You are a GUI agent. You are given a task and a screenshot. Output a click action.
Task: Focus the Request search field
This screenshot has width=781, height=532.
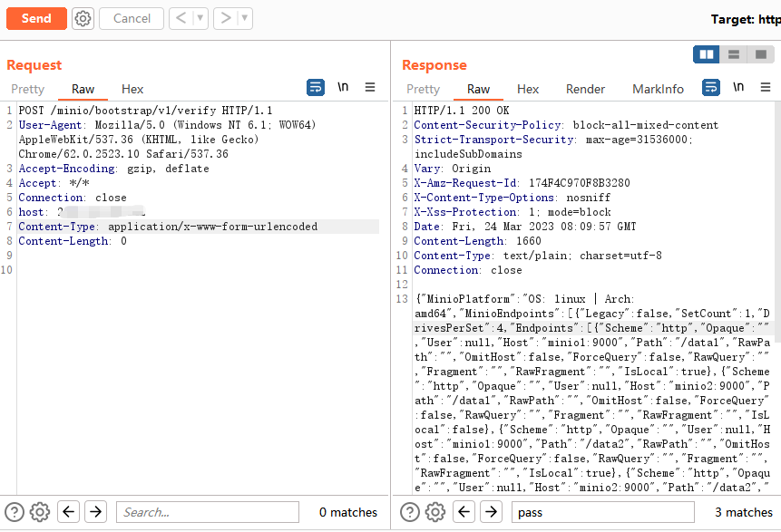point(207,512)
